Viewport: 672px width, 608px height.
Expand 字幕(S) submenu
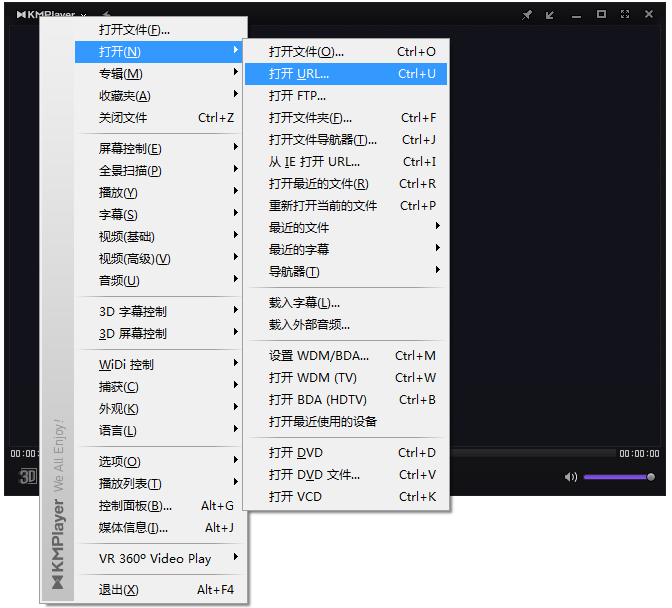(159, 214)
